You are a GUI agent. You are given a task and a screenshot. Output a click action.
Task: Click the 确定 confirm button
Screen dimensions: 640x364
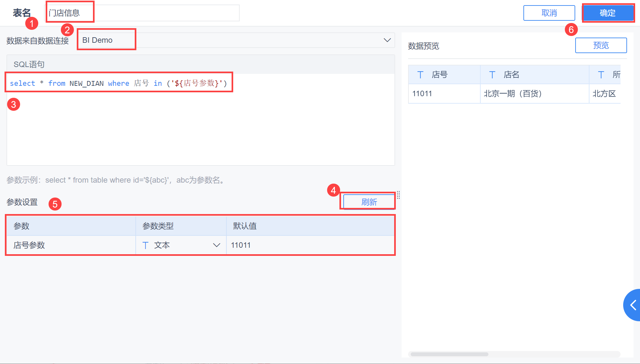[608, 13]
